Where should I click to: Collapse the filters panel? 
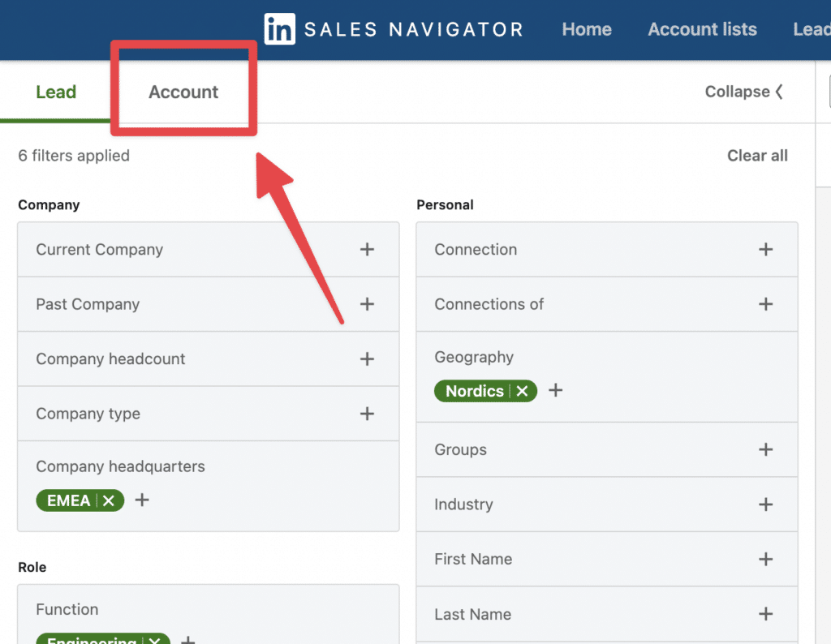tap(743, 92)
